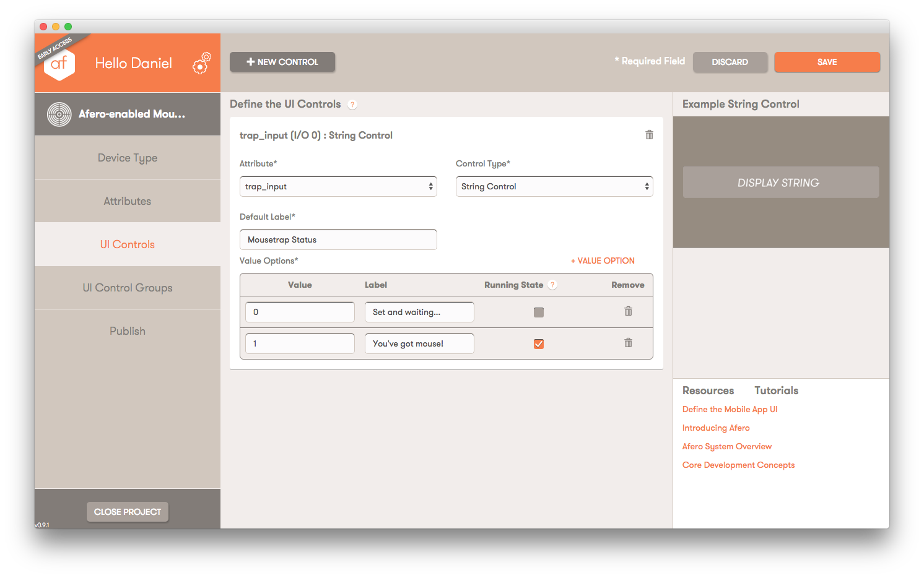The image size is (924, 578).
Task: Click the 'Set and waiting...' label field
Action: coord(419,312)
